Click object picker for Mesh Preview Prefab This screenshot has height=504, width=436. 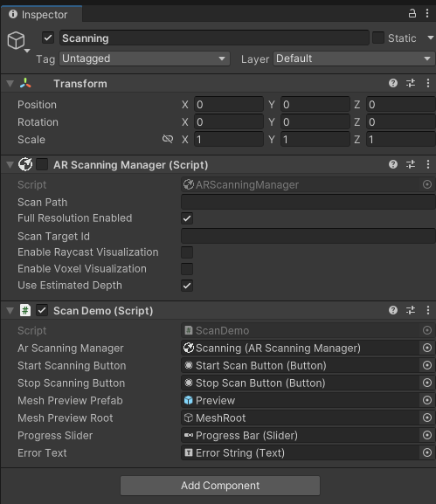click(x=427, y=400)
